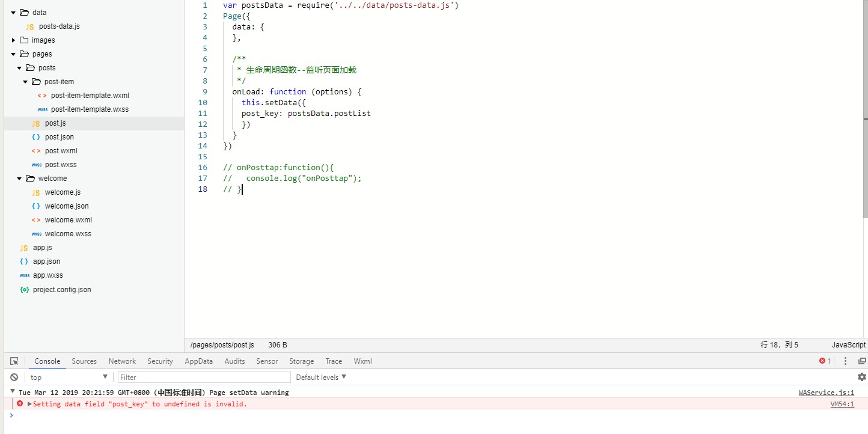Collapse the post-item folder
Screen dimensions: 868x434
(25, 82)
